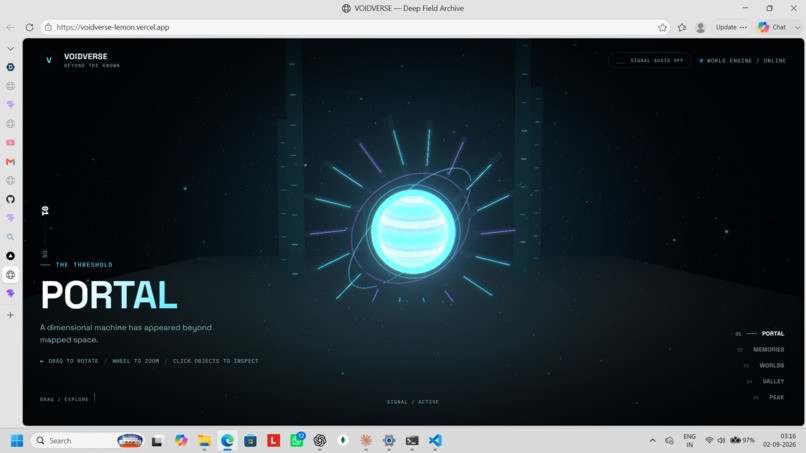Screen dimensions: 806x453
Task: Add this page to favorites with star
Action: point(662,27)
